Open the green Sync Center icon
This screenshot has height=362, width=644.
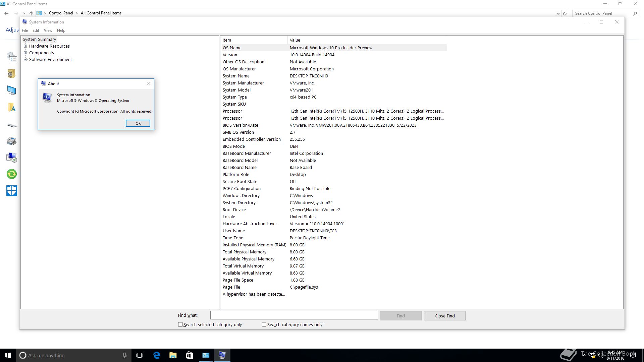(x=11, y=174)
